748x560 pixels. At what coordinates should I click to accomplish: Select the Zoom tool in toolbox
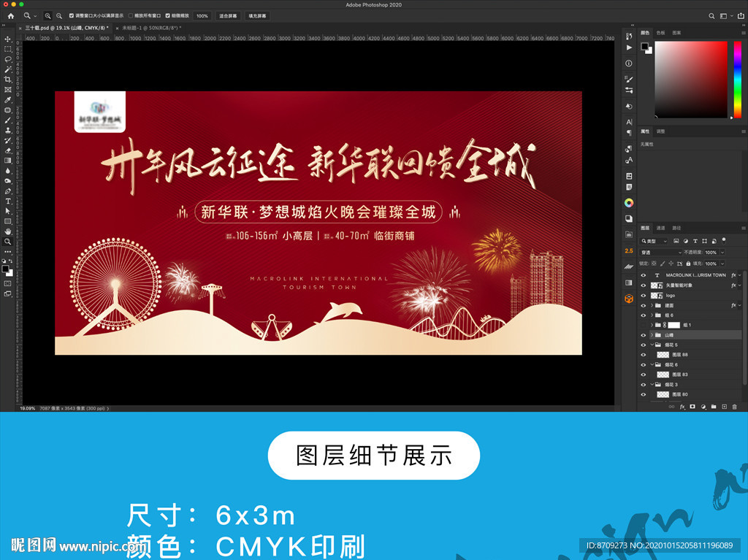click(x=7, y=242)
